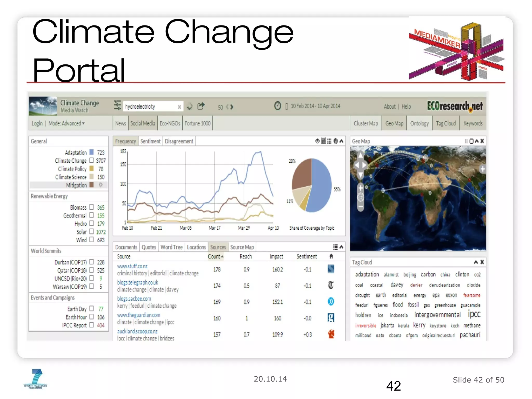Toggle the Wind checkbox
532x399 pixels.
91,240
